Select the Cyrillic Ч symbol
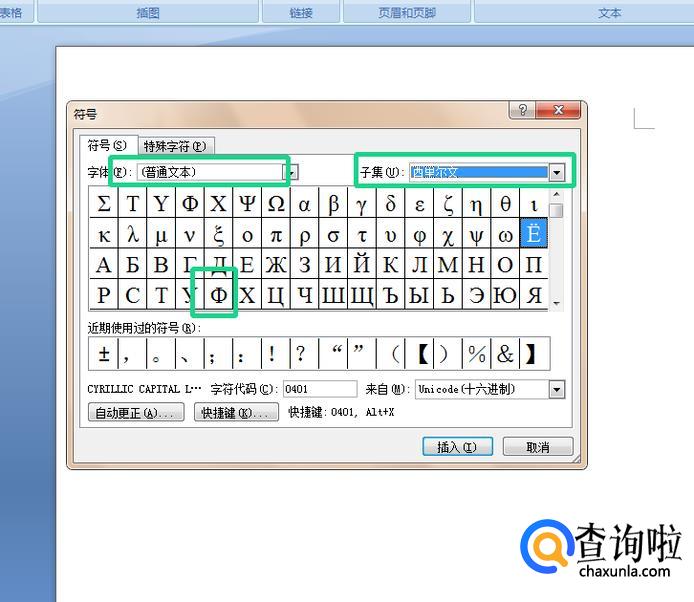This screenshot has height=602, width=694. click(x=305, y=294)
